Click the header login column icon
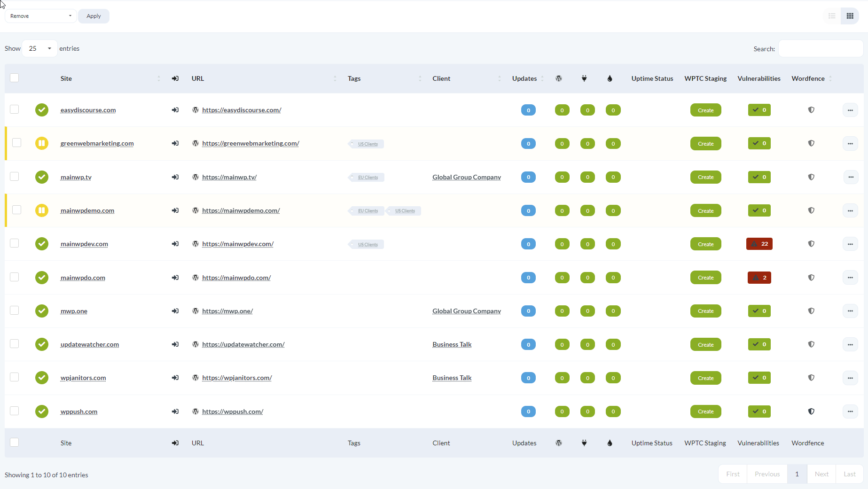Screen dimensions: 868x489 pos(175,78)
